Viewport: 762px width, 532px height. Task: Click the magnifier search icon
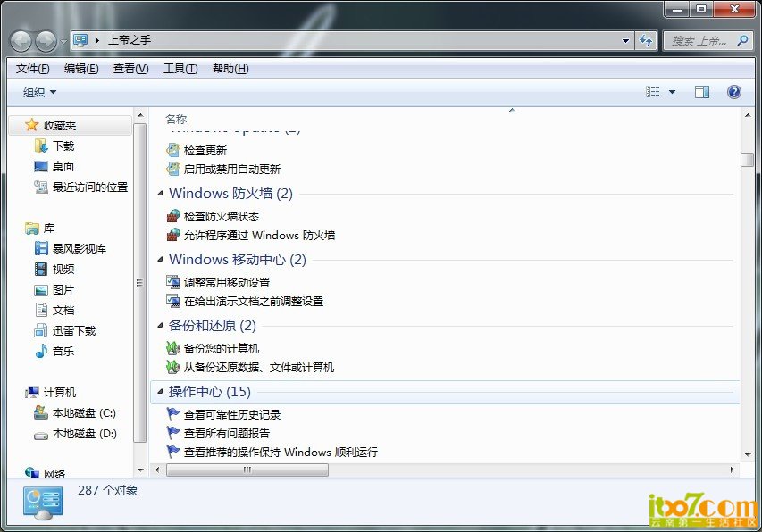click(x=742, y=41)
